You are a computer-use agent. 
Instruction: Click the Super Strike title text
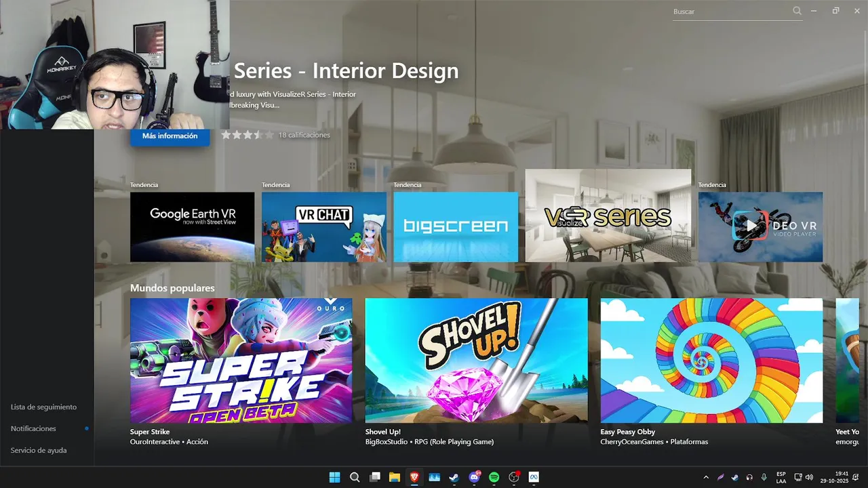150,432
